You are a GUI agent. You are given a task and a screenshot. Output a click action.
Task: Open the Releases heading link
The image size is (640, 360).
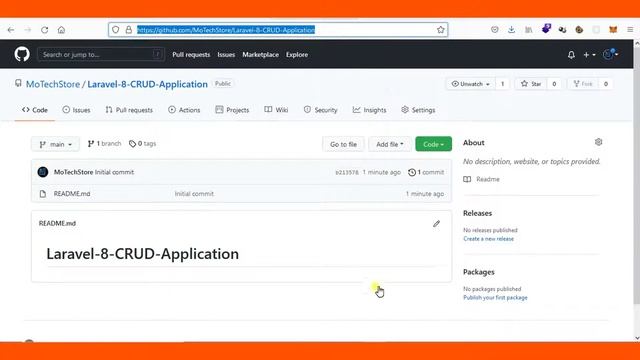coord(477,213)
